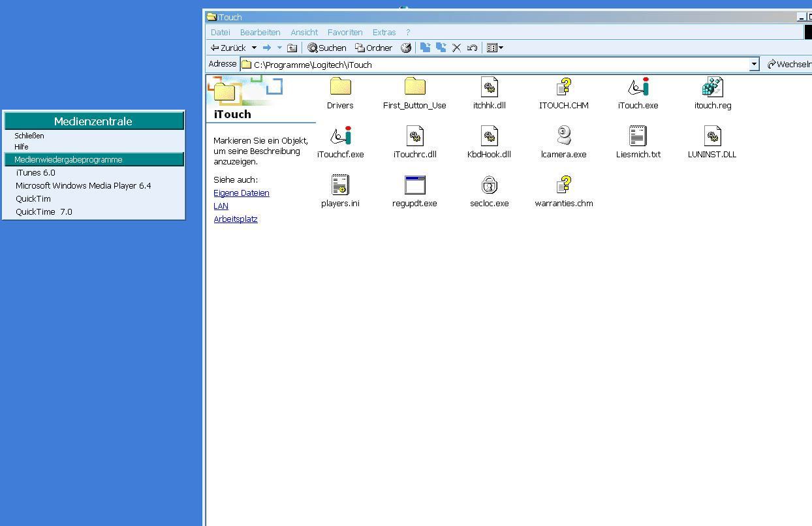Open the history (Verlauf) toolbar icon

[406, 48]
